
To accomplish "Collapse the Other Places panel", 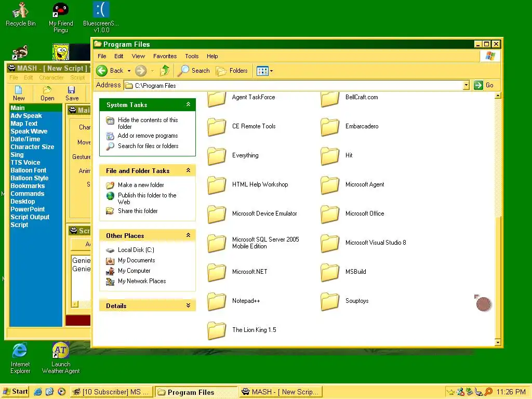I will coord(188,235).
